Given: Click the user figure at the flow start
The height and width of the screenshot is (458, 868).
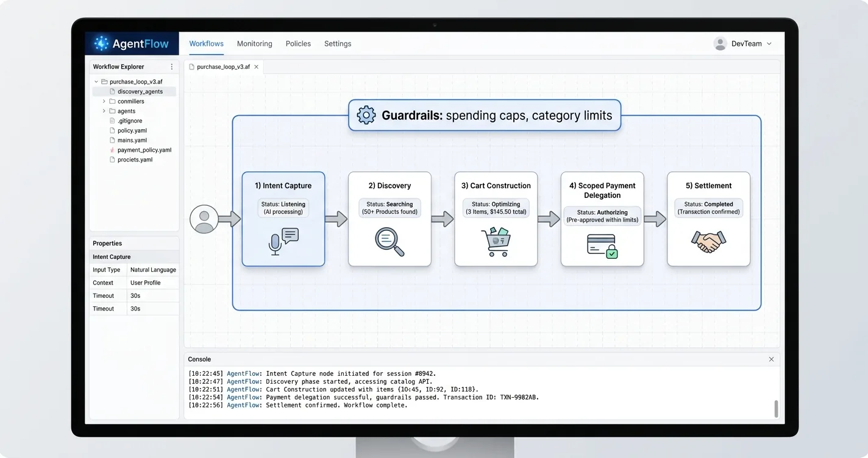Looking at the screenshot, I should pyautogui.click(x=204, y=219).
